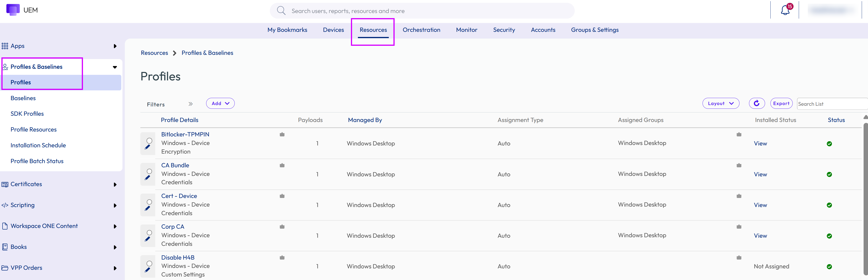Screen dimensions: 868x280
Task: Collapse the Profiles & Baselines section
Action: tap(115, 67)
